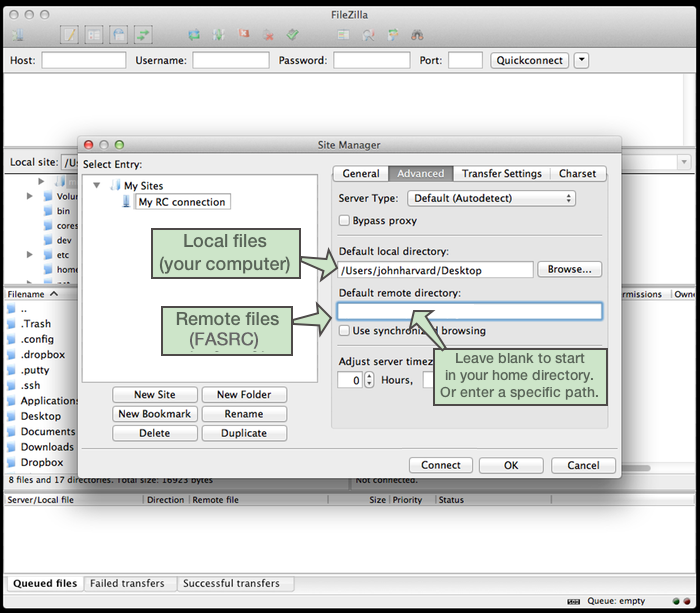Click the refresh file lists icon

(194, 35)
